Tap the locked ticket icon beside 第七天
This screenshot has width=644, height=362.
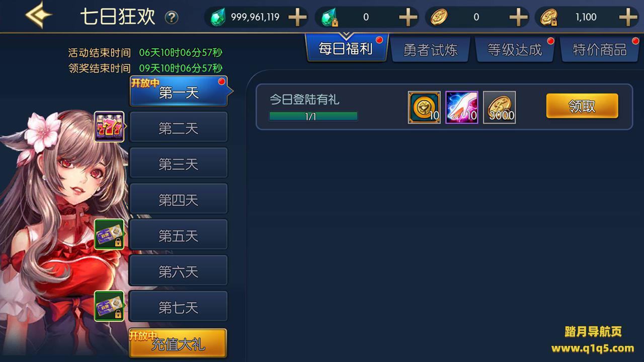[x=109, y=306]
